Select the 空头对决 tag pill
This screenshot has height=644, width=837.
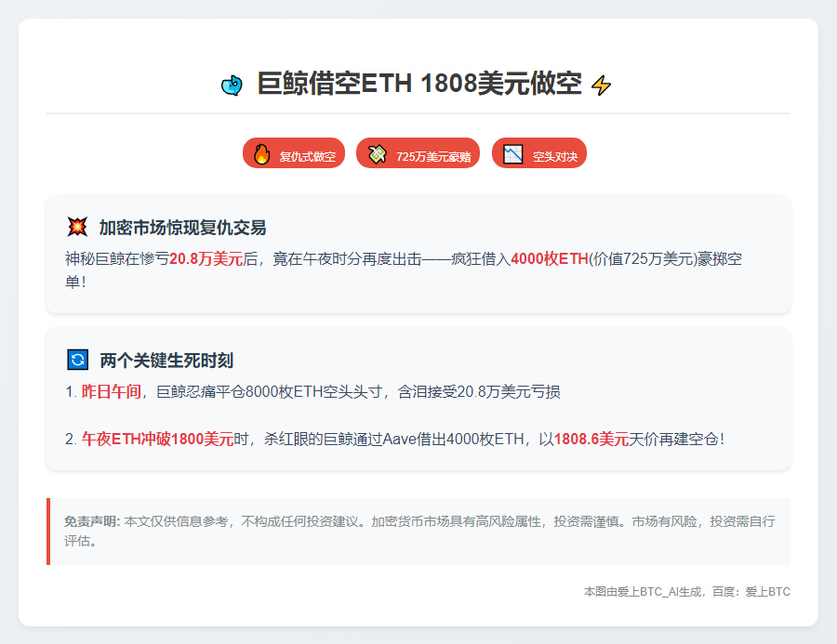(x=539, y=153)
